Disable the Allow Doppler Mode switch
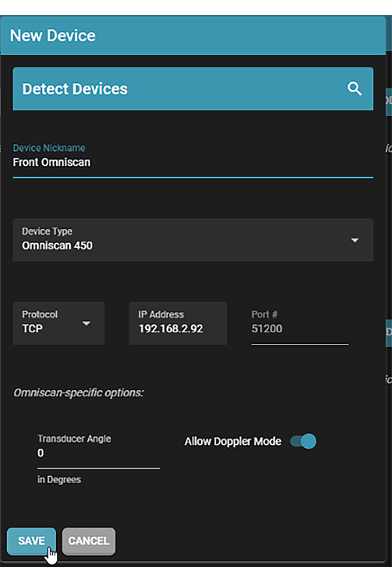 303,441
